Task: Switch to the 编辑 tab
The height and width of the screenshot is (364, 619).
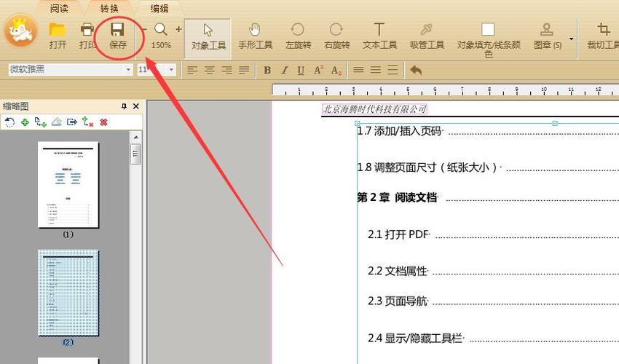Action: tap(159, 8)
